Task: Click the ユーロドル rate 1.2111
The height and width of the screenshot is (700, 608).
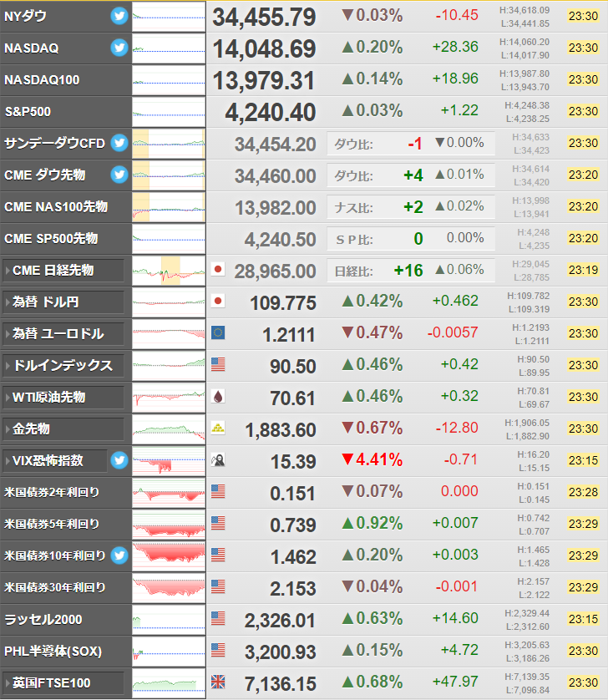Action: coord(289,335)
